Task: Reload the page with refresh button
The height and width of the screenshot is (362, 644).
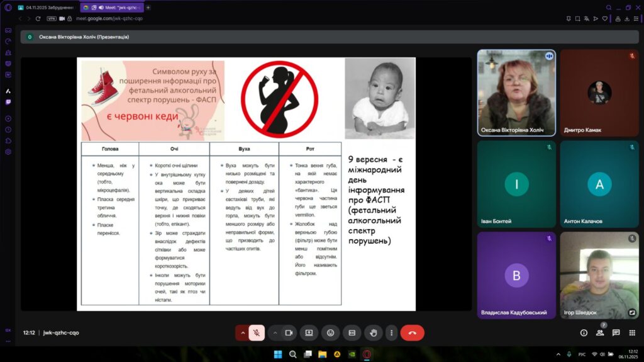Action: pos(38,19)
